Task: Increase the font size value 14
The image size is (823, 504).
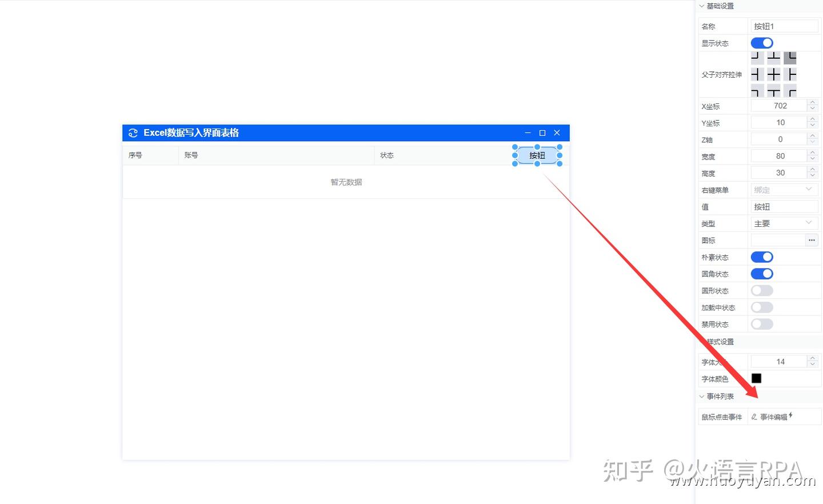Action: point(813,358)
